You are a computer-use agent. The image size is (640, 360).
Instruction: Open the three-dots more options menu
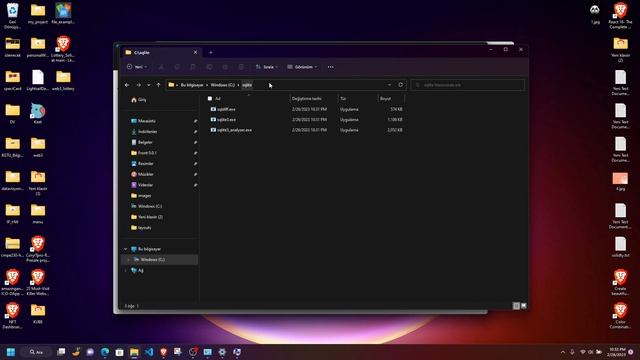coord(331,67)
